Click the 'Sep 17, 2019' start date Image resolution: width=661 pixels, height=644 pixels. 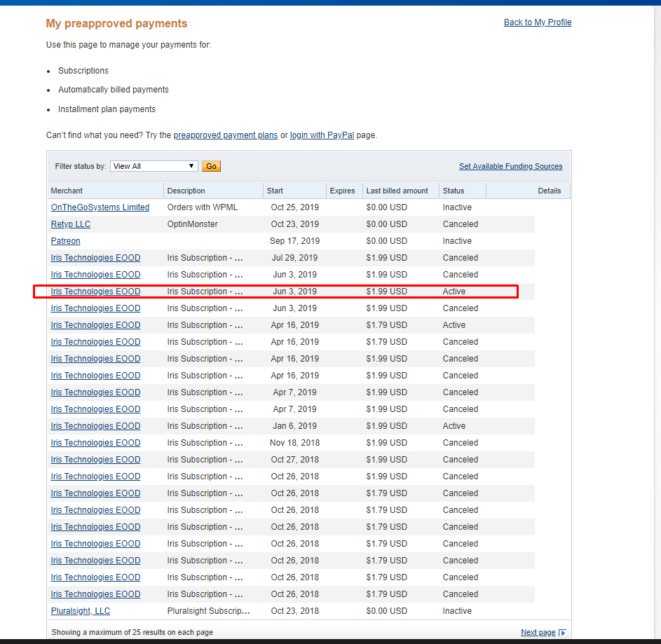[294, 241]
